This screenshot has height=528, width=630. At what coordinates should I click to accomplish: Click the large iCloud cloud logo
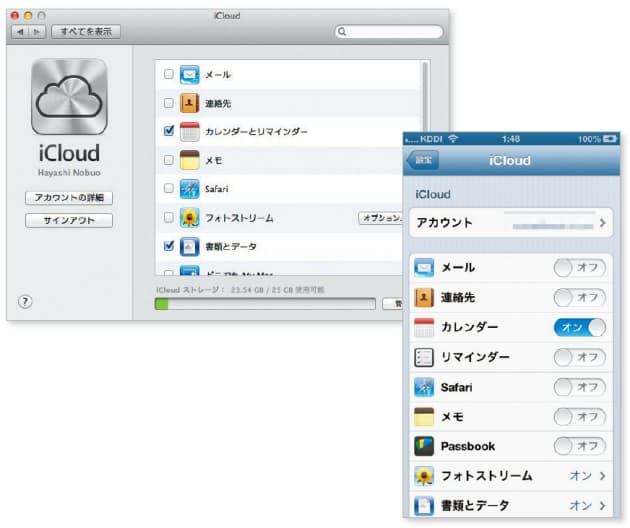68,97
